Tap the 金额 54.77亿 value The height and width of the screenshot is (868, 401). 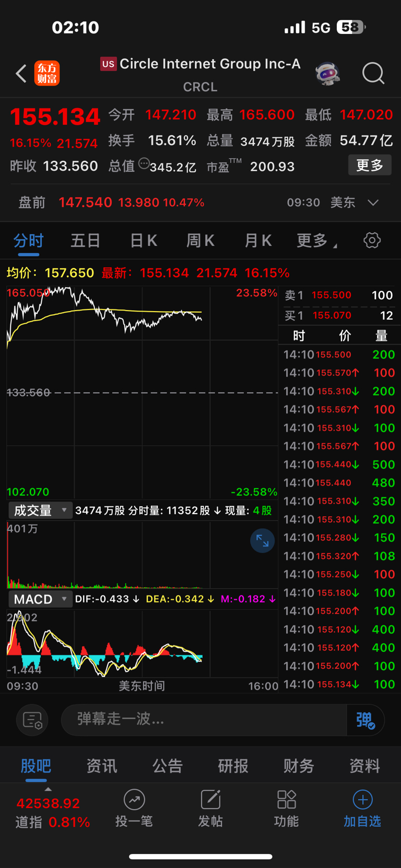click(366, 140)
